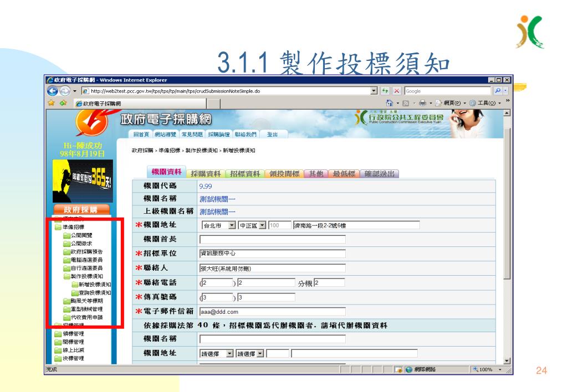Open the 領標管理 folder in sidebar

69,334
